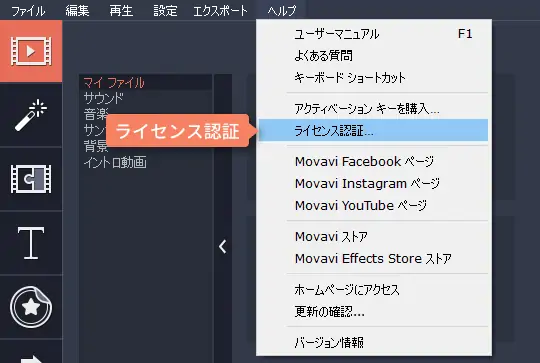Open Movavi YouTube ページ

point(374,205)
